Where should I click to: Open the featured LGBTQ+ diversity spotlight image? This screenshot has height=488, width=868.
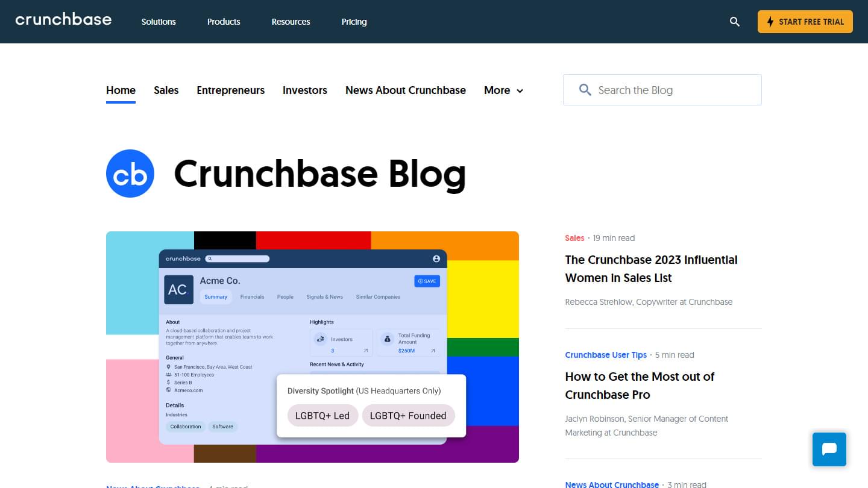pos(312,347)
